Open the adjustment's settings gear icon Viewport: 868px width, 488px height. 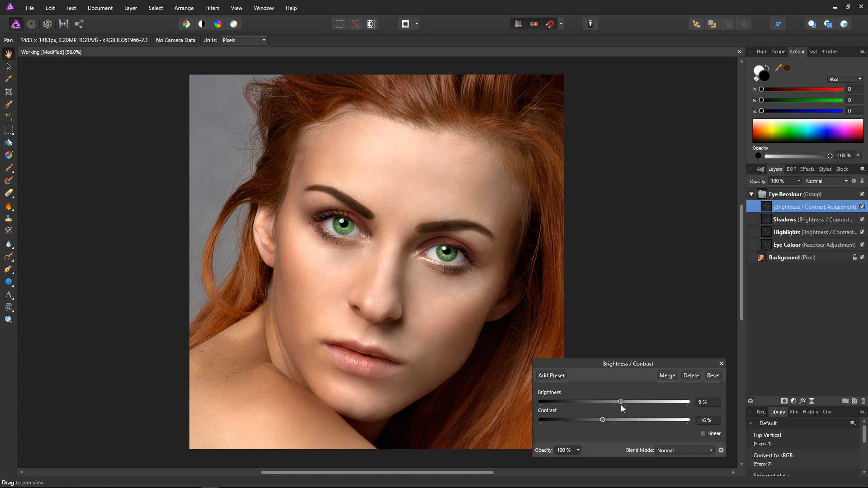pyautogui.click(x=721, y=450)
